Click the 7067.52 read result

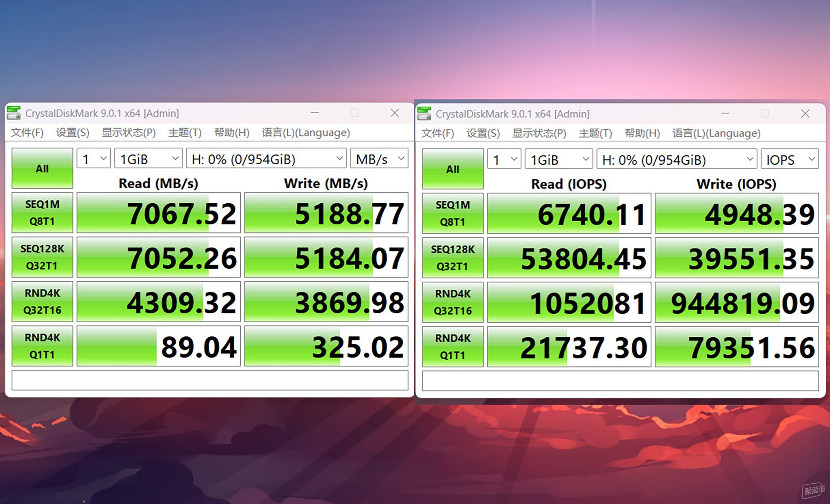pyautogui.click(x=159, y=213)
